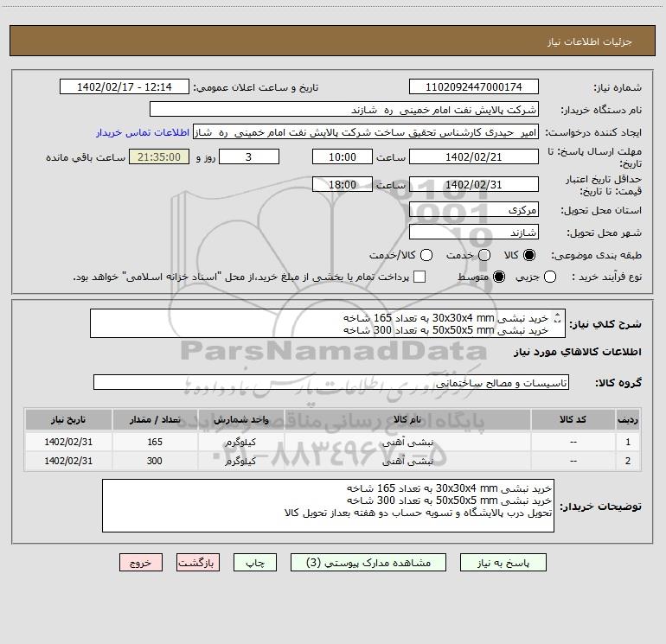Open the اطلاعات تماس خریدار link
The image size is (666, 644).
(143, 132)
